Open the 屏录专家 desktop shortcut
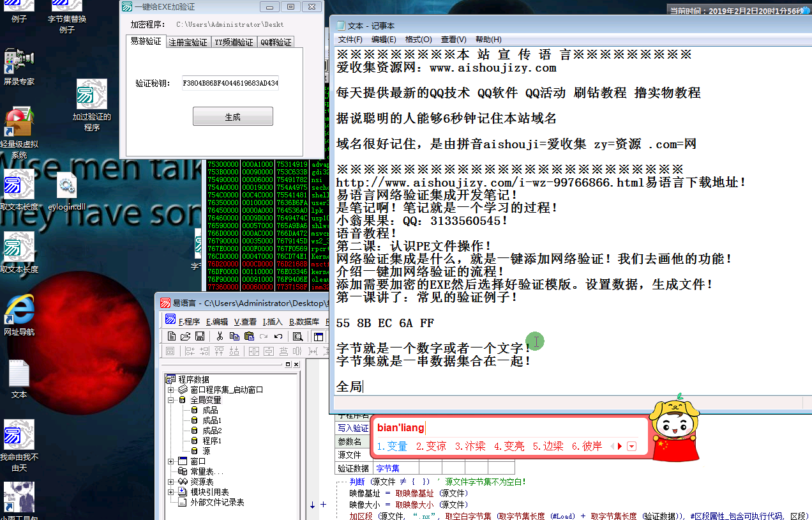Viewport: 812px width, 520px height. [19, 66]
